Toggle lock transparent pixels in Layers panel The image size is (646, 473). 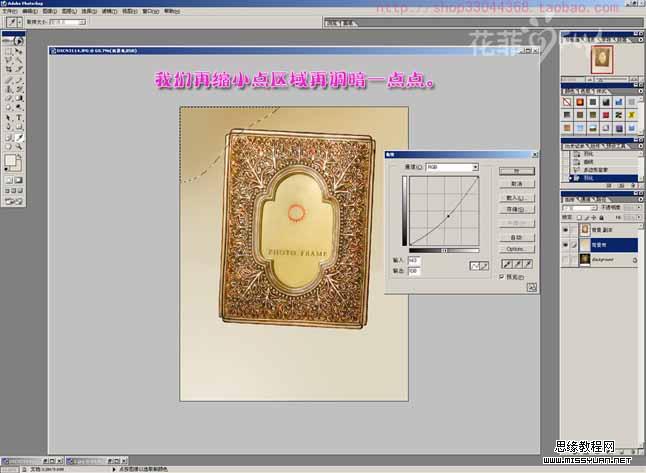[579, 217]
